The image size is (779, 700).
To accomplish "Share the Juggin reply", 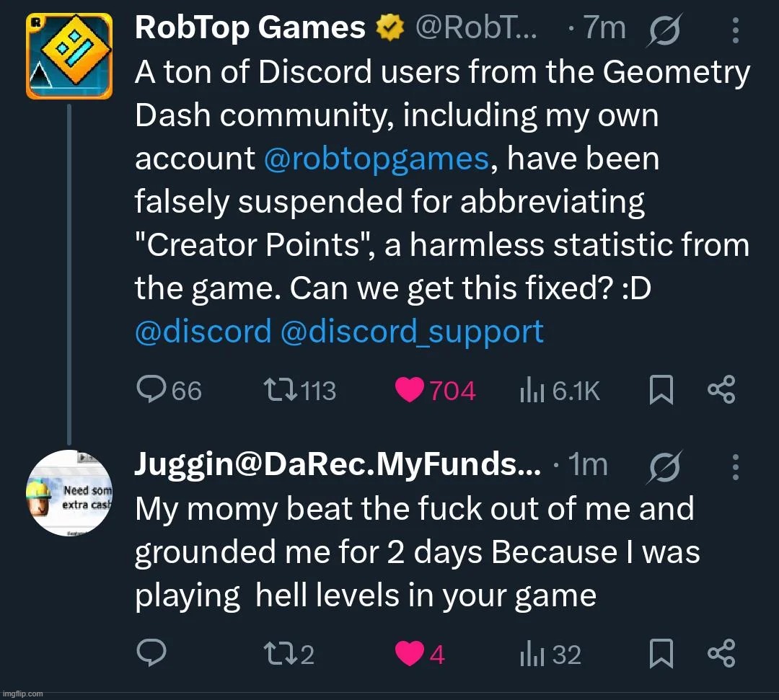I will point(721,653).
